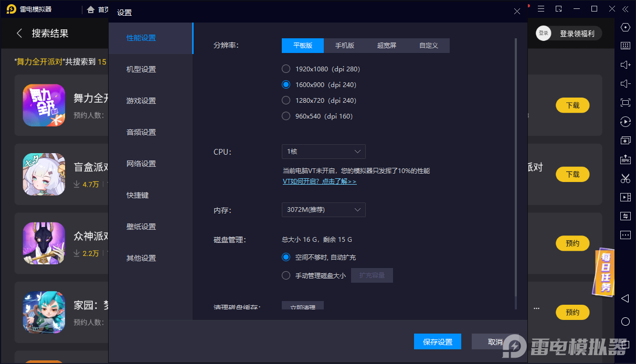Image resolution: width=636 pixels, height=364 pixels.
Task: Install an APK using the sidebar APK icon
Action: [625, 159]
